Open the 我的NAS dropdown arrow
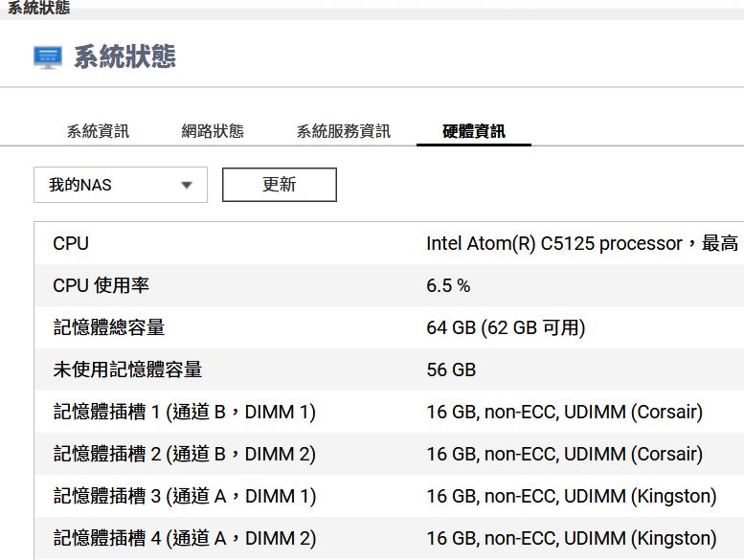The height and width of the screenshot is (560, 744). (x=187, y=185)
